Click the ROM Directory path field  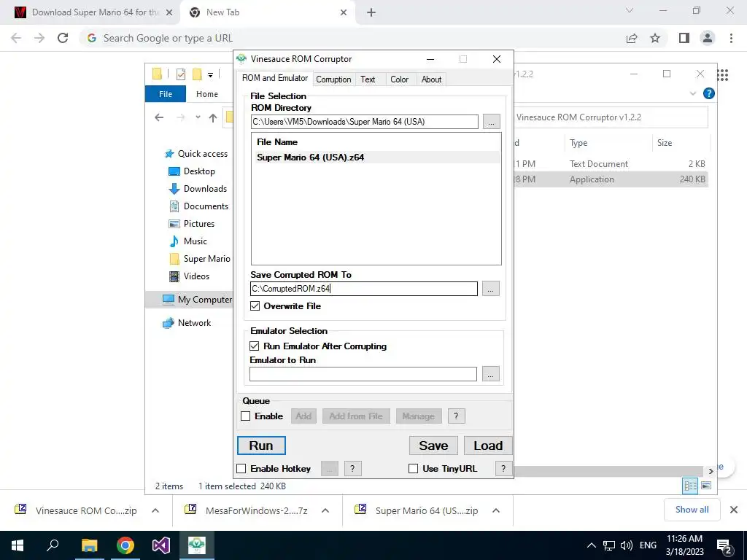365,122
